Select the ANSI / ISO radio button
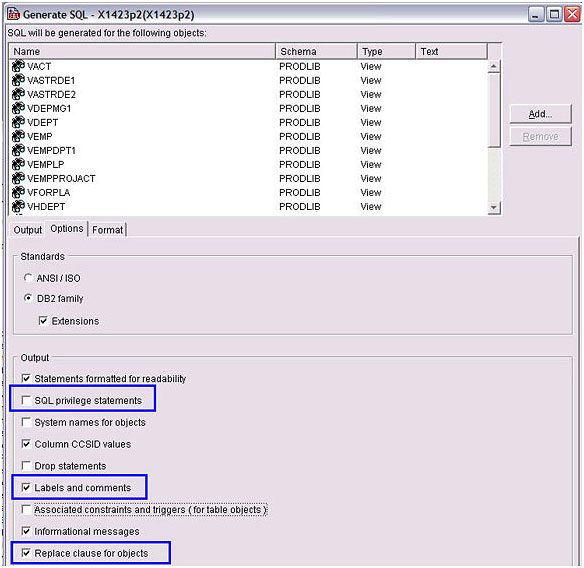Viewport: 584px width, 568px height. [28, 277]
